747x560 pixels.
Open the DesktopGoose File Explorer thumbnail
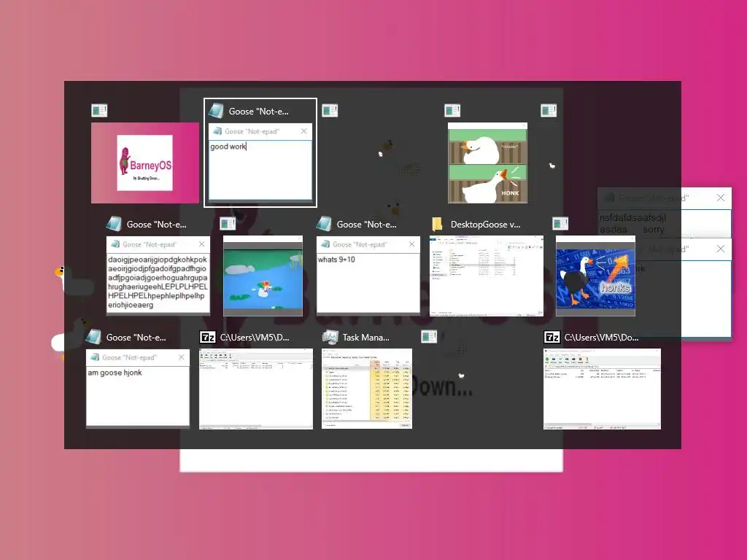pos(487,276)
